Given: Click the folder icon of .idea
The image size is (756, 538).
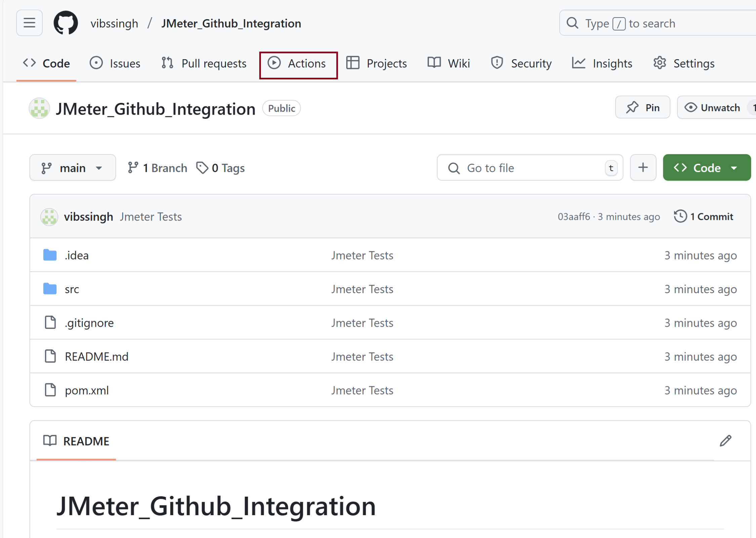Looking at the screenshot, I should point(50,255).
